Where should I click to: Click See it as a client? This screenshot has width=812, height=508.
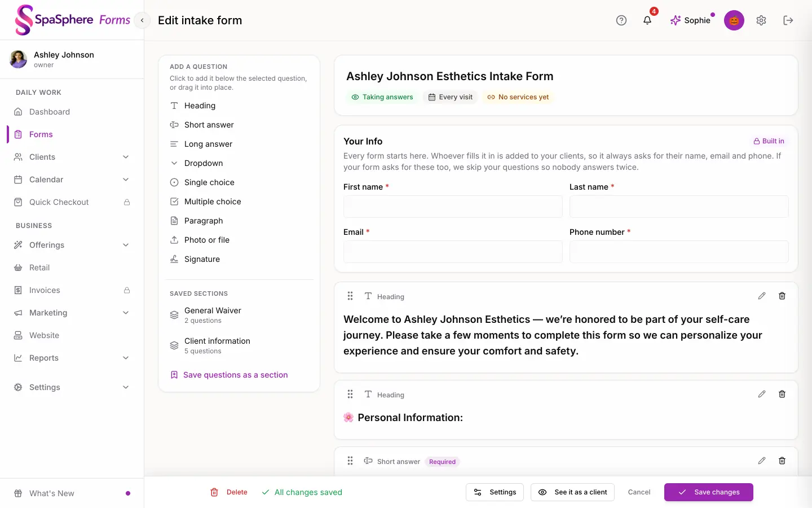pyautogui.click(x=572, y=492)
